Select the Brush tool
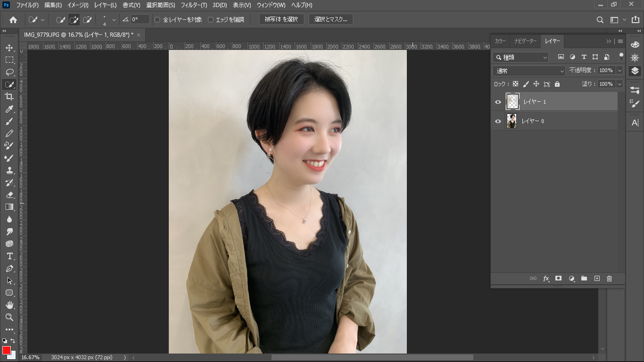Image resolution: width=644 pixels, height=362 pixels. click(x=9, y=121)
